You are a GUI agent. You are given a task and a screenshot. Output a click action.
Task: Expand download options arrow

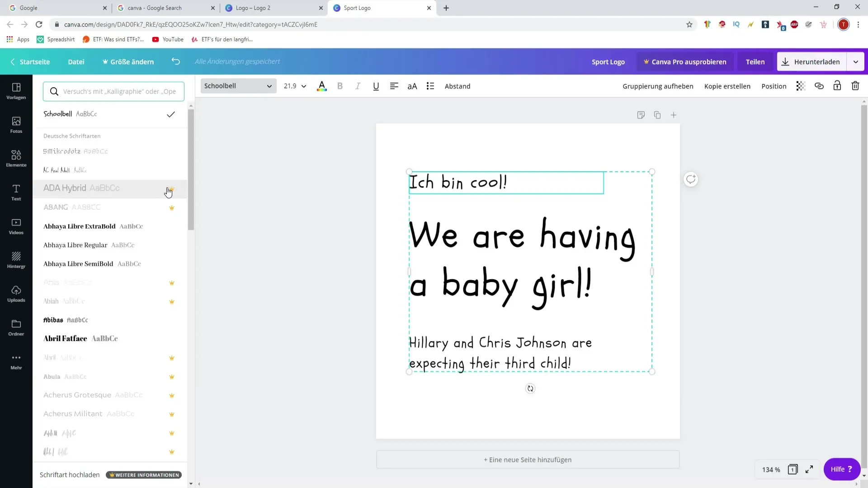856,62
